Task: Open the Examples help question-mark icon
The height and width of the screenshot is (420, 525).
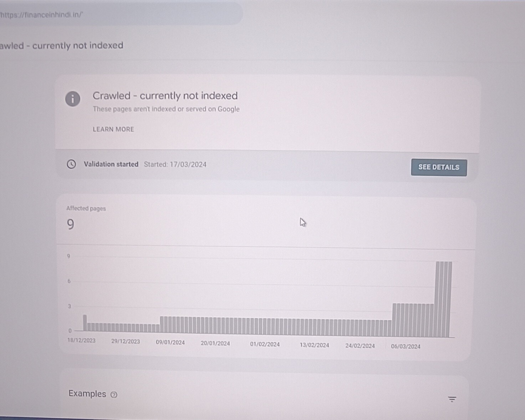Action: [114, 394]
